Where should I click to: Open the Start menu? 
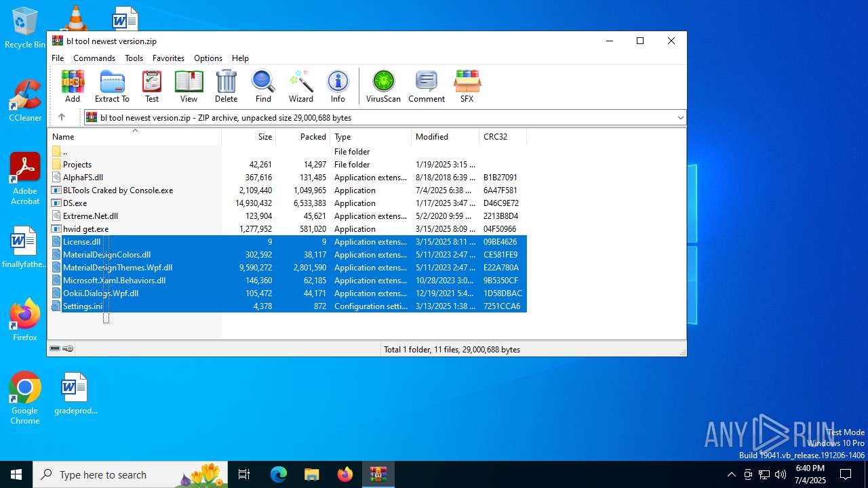click(16, 474)
